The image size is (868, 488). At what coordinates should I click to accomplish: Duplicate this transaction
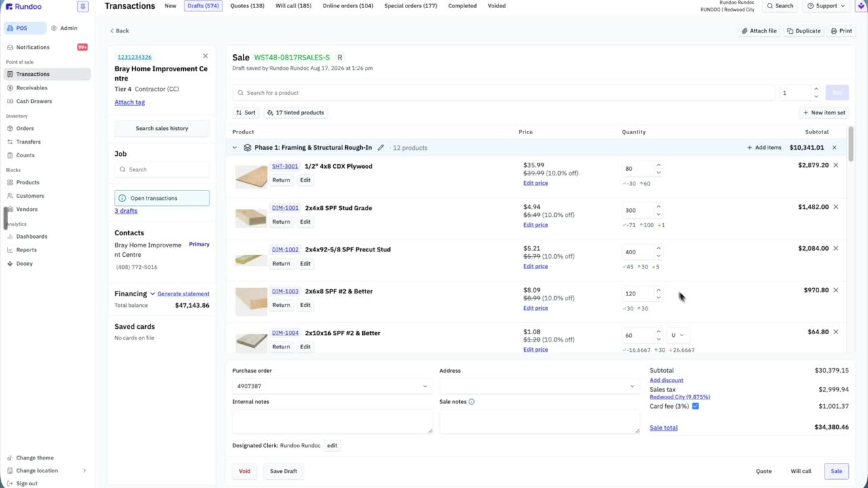tap(804, 30)
